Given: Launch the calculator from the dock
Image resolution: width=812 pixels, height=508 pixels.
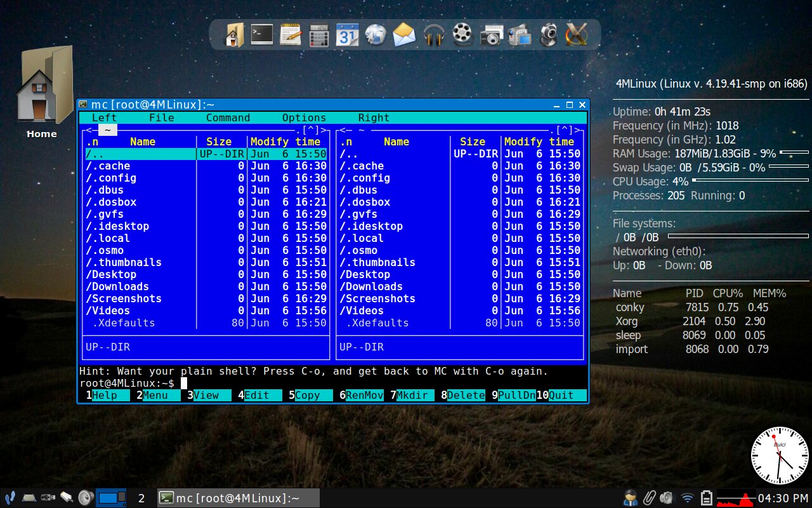Looking at the screenshot, I should 318,35.
